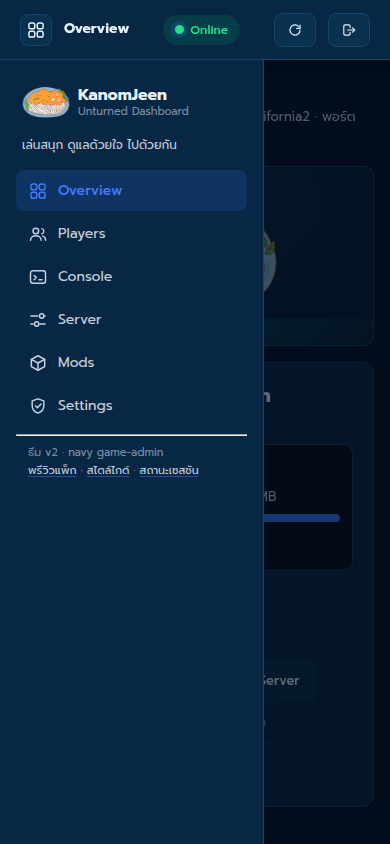This screenshot has height=844, width=390.
Task: Open the Overview menu item
Action: click(131, 191)
